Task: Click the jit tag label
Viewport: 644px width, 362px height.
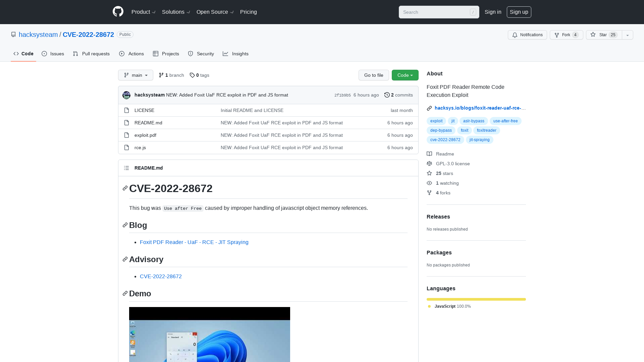Action: pos(452,121)
